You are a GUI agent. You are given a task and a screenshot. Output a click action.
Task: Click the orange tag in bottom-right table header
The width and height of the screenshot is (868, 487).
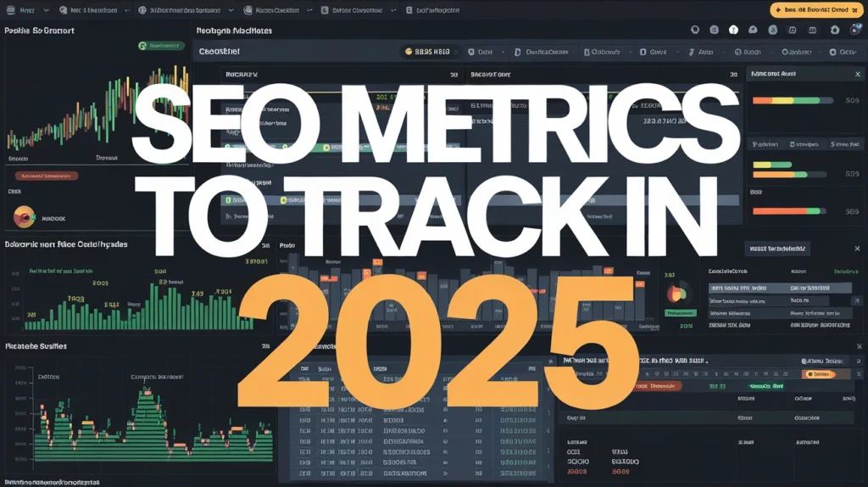pos(819,373)
